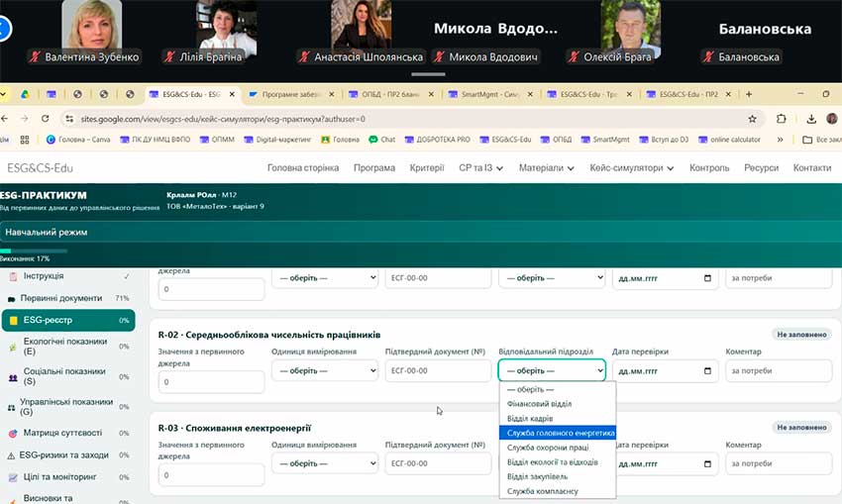Open Головна сторінка in site menu
The height and width of the screenshot is (504, 842).
(x=303, y=168)
